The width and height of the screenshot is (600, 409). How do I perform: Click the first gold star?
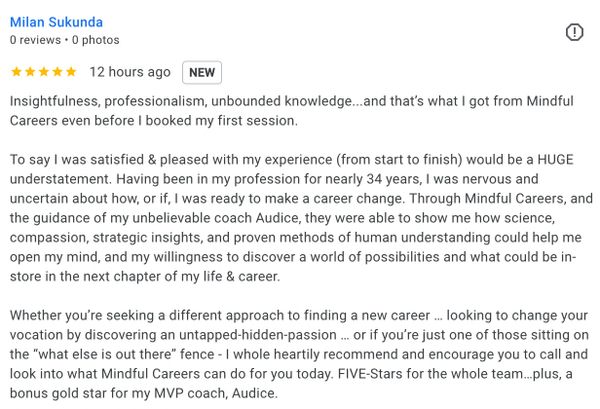[x=16, y=72]
